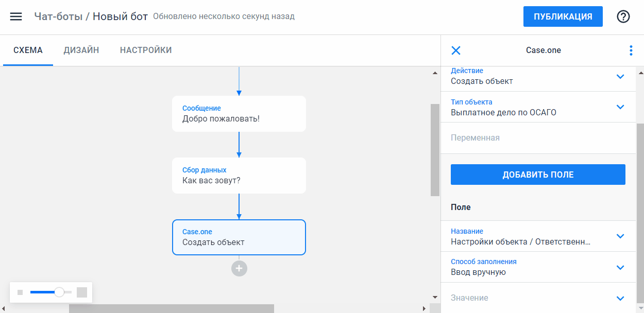The width and height of the screenshot is (644, 313).
Task: Close the Case.one side panel
Action: coord(456,50)
